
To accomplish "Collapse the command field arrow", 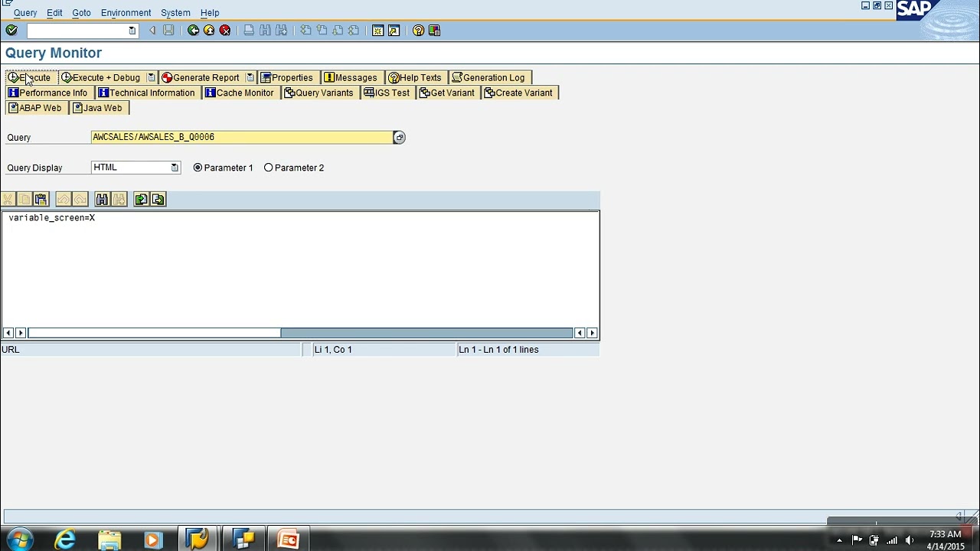I will tap(152, 31).
